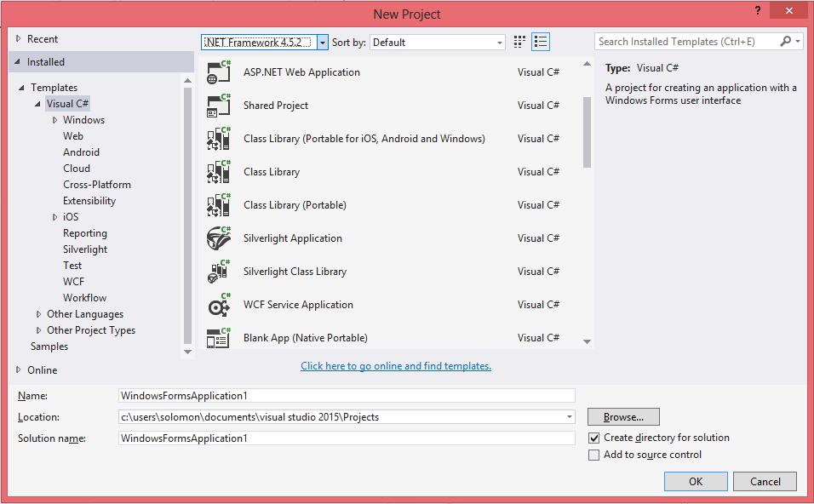Image resolution: width=814 pixels, height=504 pixels.
Task: Click the Silverlight Class Library icon
Action: coord(219,272)
